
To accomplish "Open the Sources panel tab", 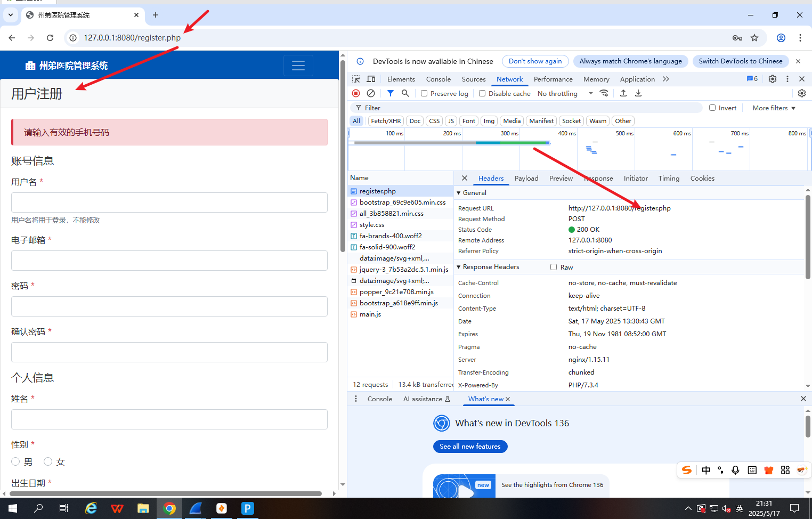I will (x=474, y=79).
